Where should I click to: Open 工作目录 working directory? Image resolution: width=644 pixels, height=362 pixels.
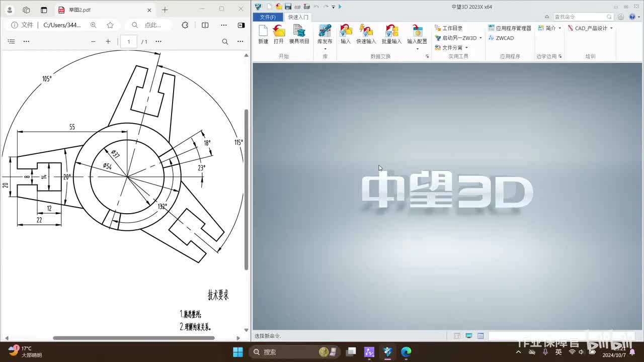[x=448, y=28]
